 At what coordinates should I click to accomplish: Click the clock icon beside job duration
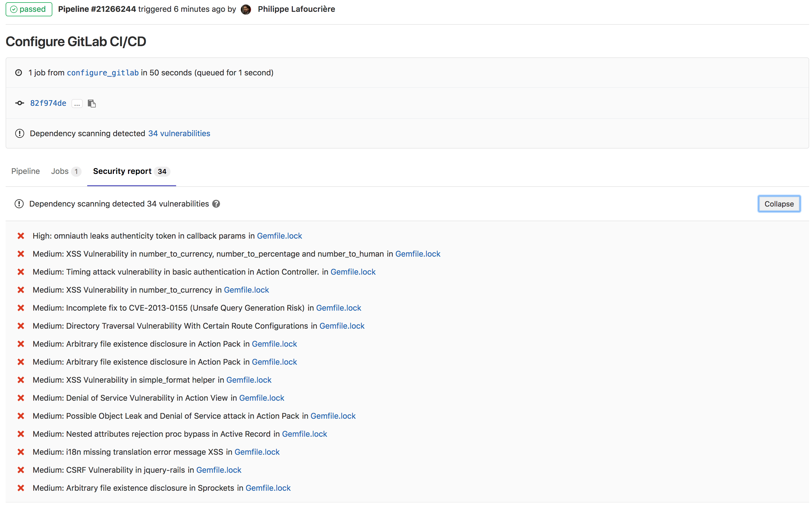click(19, 73)
